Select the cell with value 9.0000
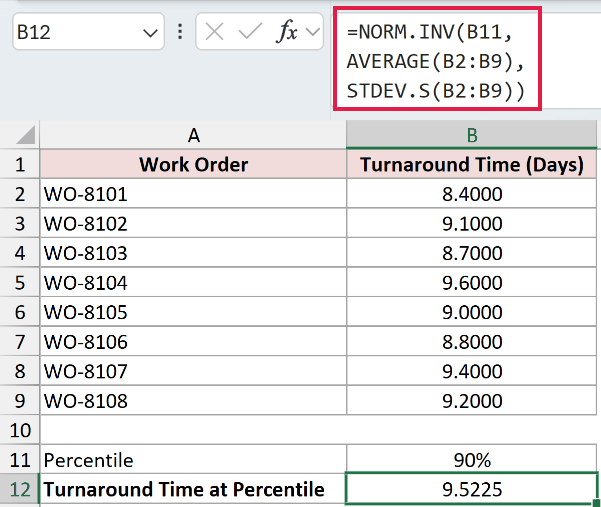 pyautogui.click(x=471, y=312)
